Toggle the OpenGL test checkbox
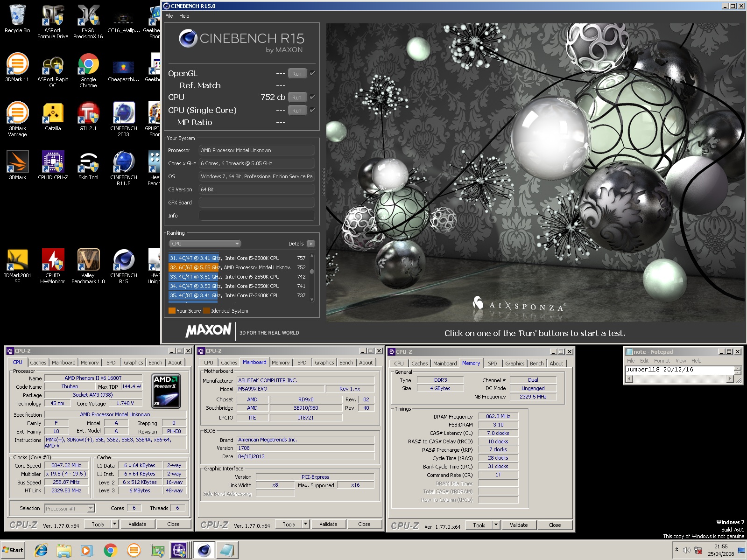Image resolution: width=747 pixels, height=560 pixels. click(x=312, y=73)
